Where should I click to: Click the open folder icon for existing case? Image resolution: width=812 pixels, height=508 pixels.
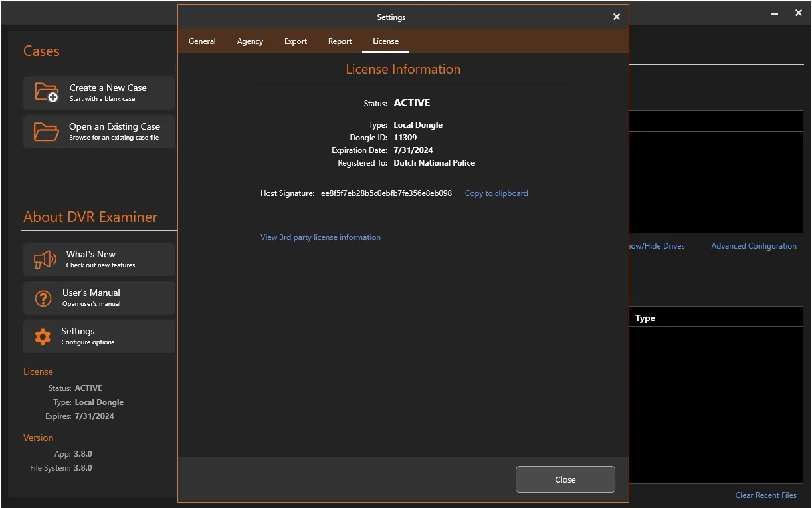pos(47,131)
